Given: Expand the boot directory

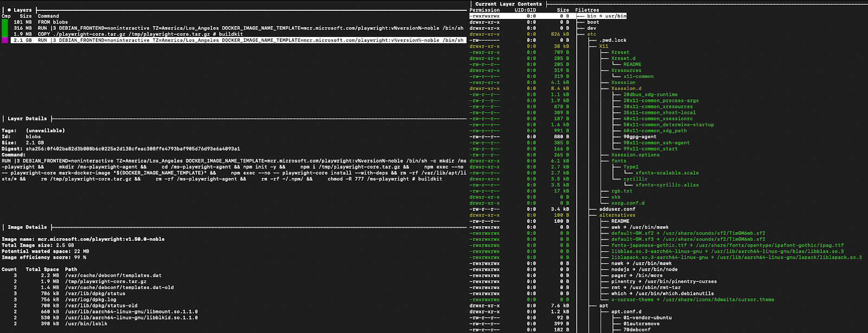Looking at the screenshot, I should pyautogui.click(x=593, y=22).
